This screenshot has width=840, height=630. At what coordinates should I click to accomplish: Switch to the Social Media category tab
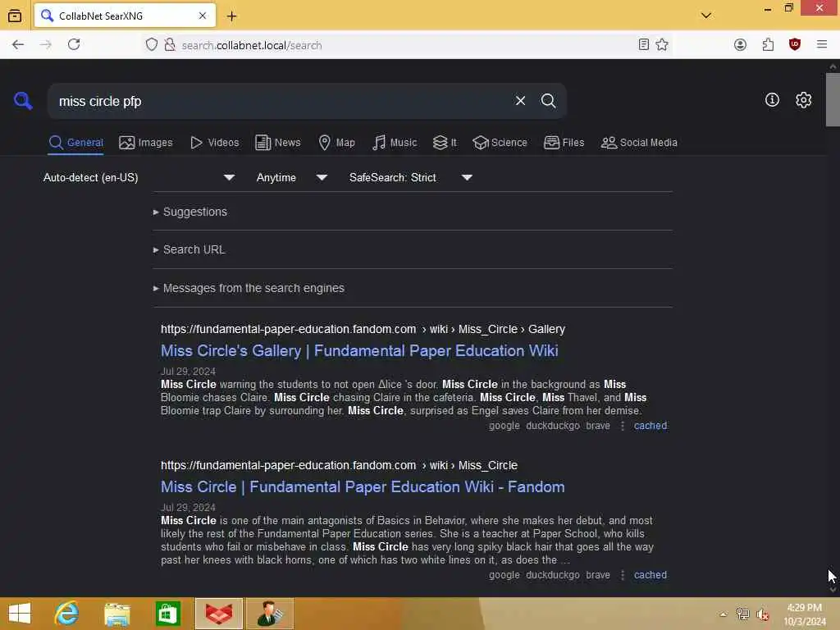[639, 143]
